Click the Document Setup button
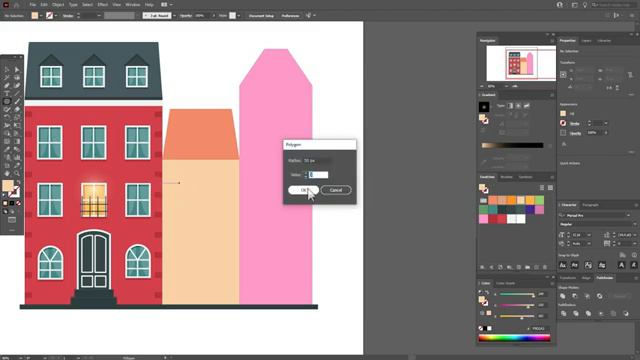The height and width of the screenshot is (360, 640). coord(261,16)
